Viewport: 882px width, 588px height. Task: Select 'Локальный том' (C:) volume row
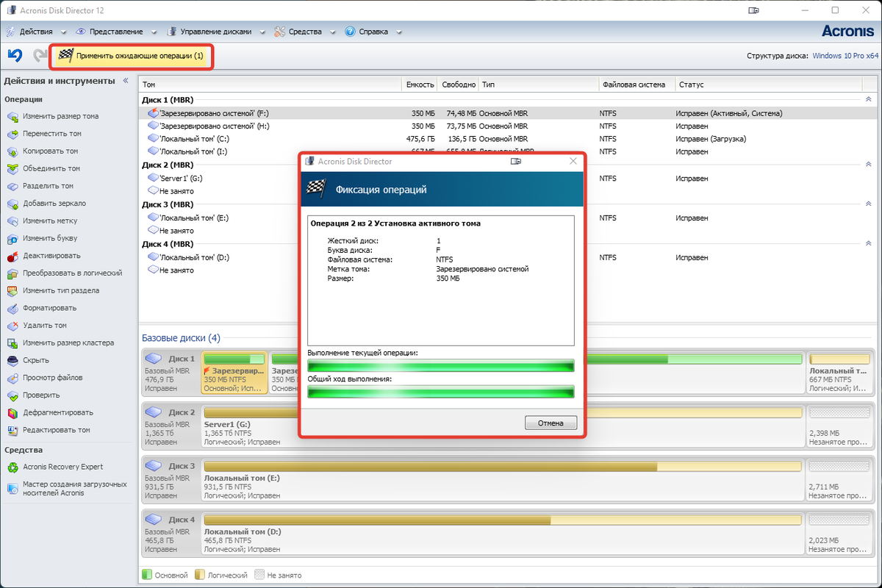(x=507, y=138)
